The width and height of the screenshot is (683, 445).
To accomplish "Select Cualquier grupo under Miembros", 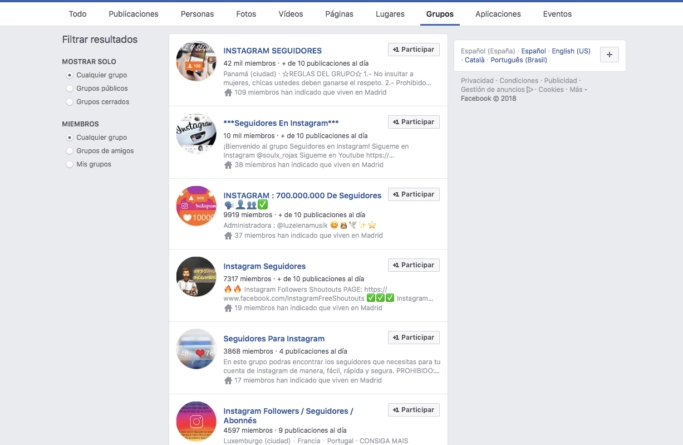I will (69, 138).
